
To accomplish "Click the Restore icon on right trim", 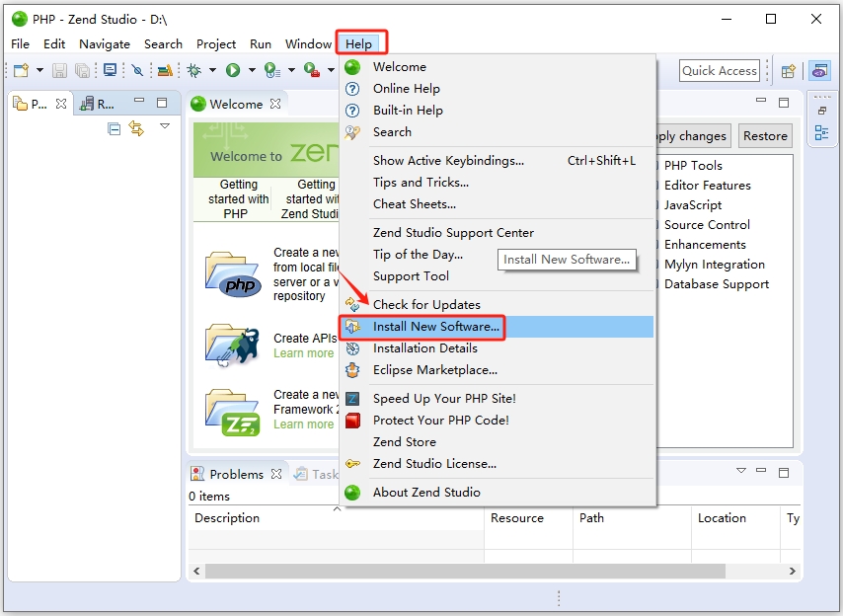I will 821,111.
